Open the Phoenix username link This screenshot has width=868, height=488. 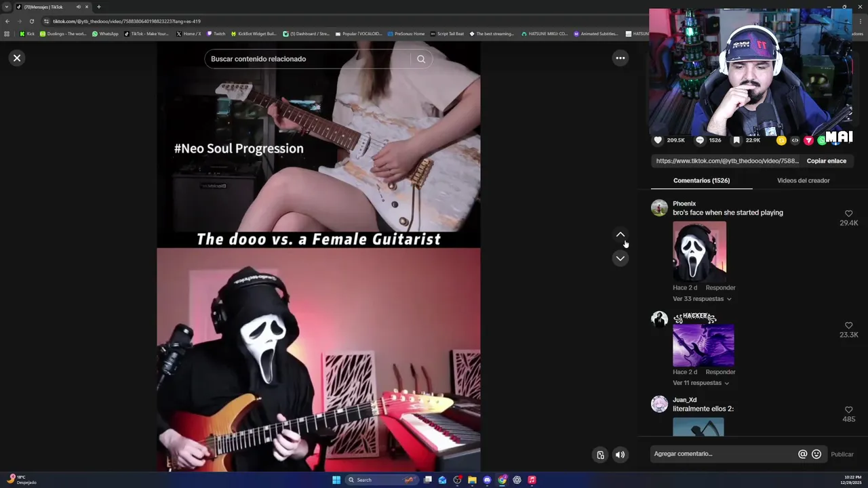coord(684,204)
